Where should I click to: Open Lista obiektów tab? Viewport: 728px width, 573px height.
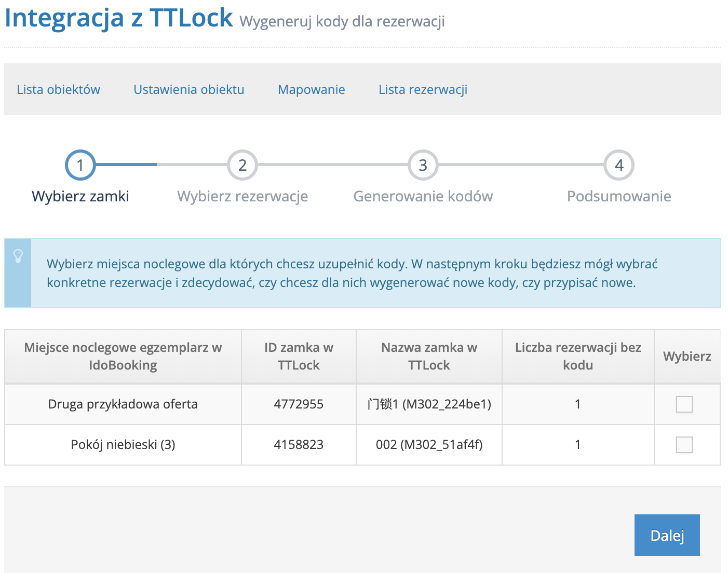click(x=58, y=89)
